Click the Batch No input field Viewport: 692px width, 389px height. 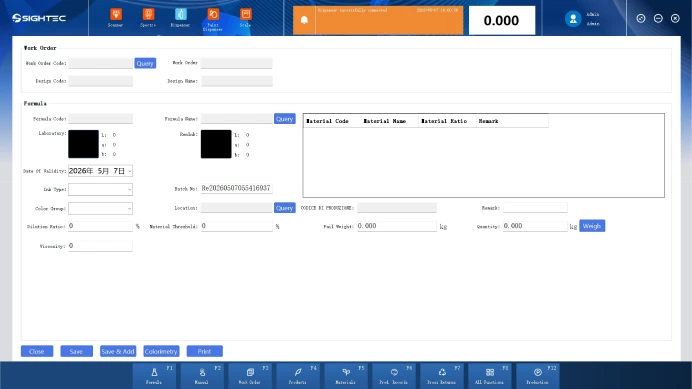point(237,189)
